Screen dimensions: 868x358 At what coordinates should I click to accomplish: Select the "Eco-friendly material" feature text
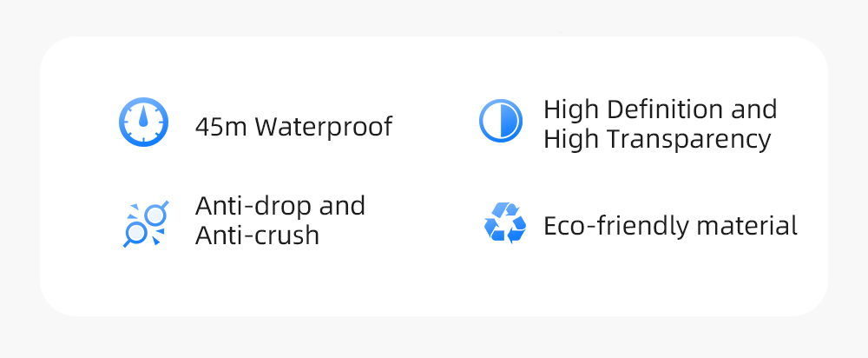point(670,227)
